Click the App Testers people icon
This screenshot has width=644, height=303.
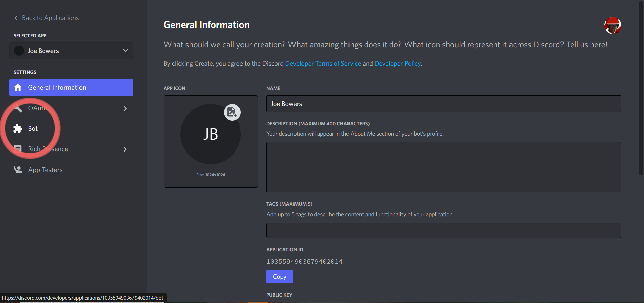(18, 170)
